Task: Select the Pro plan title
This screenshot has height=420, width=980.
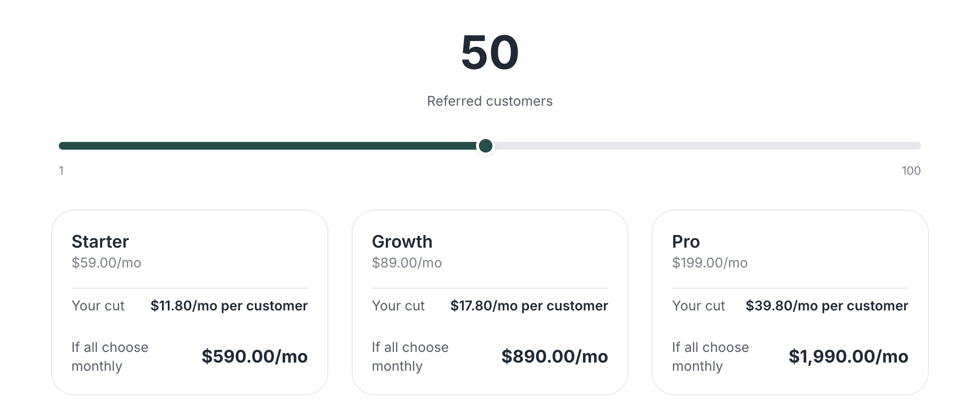Action: coord(685,241)
